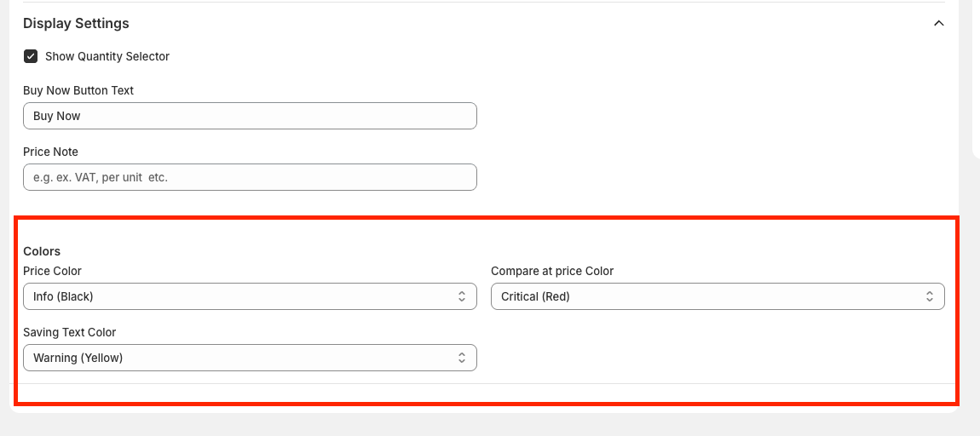Screen dimensions: 980x436
Task: Click the Warning (Yellow) selected value
Action: (x=78, y=358)
